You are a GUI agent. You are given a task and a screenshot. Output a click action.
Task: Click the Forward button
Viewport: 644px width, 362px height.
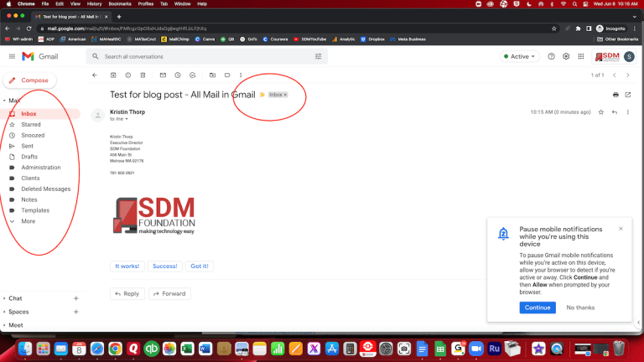pyautogui.click(x=169, y=293)
